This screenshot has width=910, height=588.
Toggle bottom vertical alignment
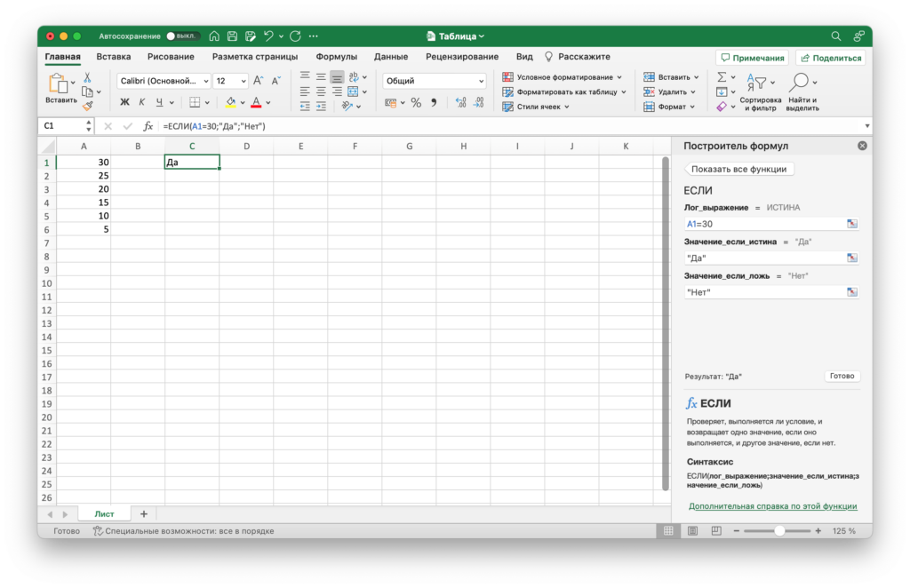tap(337, 76)
